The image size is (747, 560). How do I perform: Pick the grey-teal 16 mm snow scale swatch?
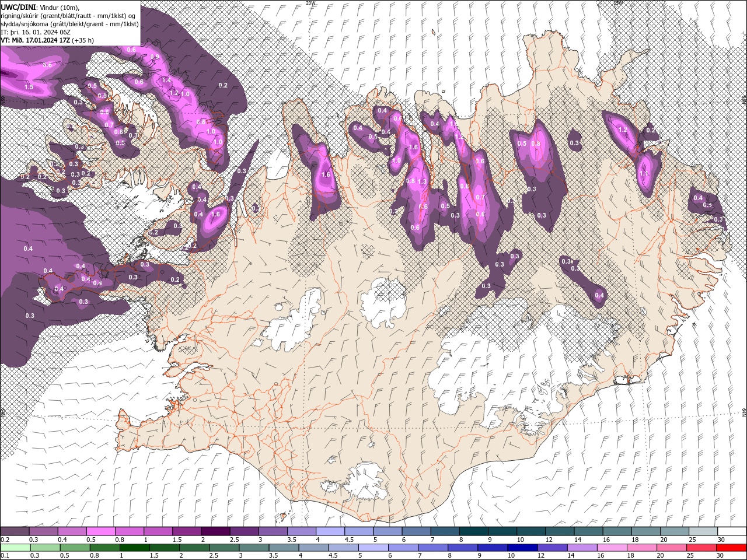point(617,531)
